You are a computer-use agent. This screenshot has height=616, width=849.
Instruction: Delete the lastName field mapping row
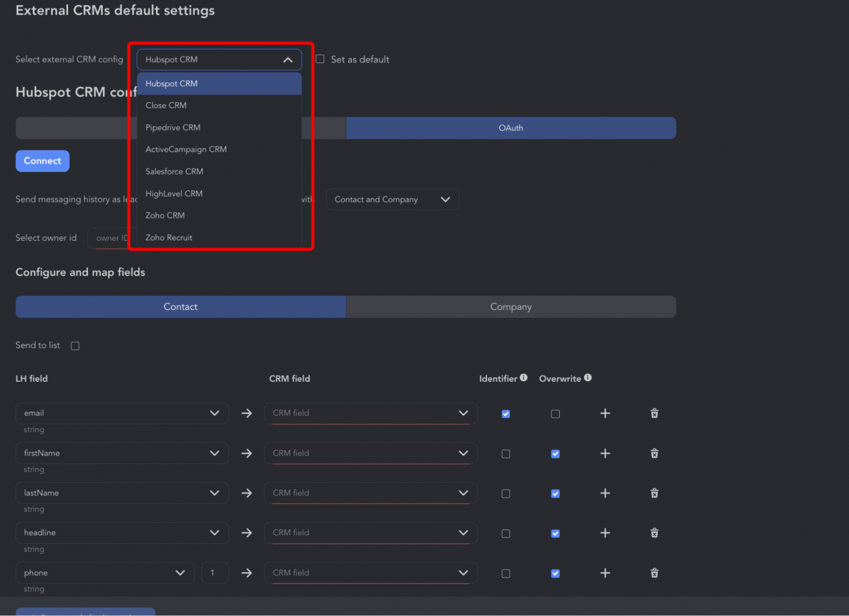[x=654, y=493]
